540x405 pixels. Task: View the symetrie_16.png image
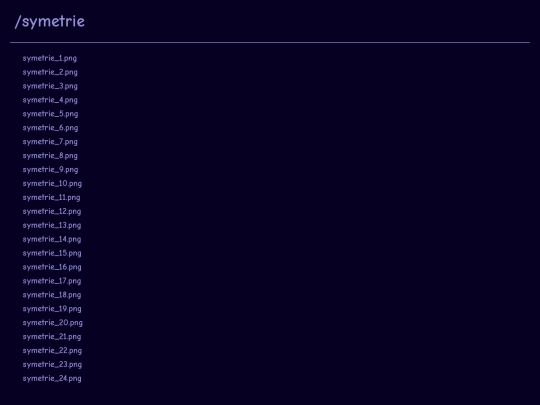[x=52, y=267]
